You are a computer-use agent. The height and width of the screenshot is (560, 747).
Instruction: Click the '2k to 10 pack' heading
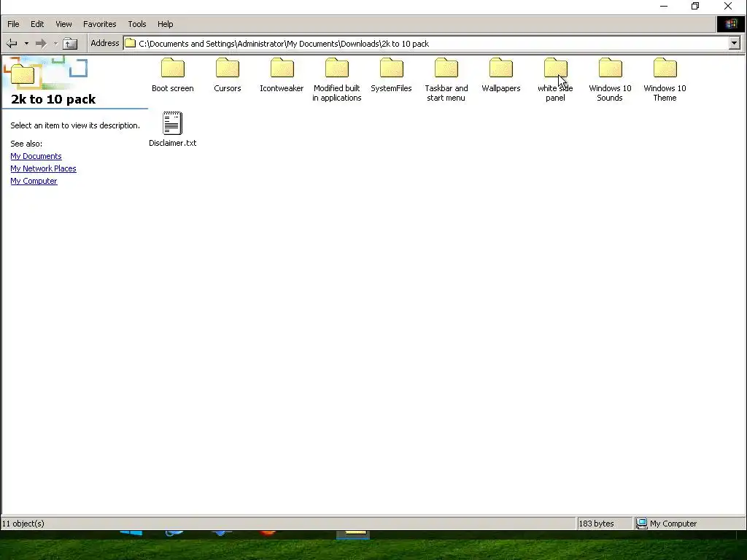pyautogui.click(x=53, y=99)
